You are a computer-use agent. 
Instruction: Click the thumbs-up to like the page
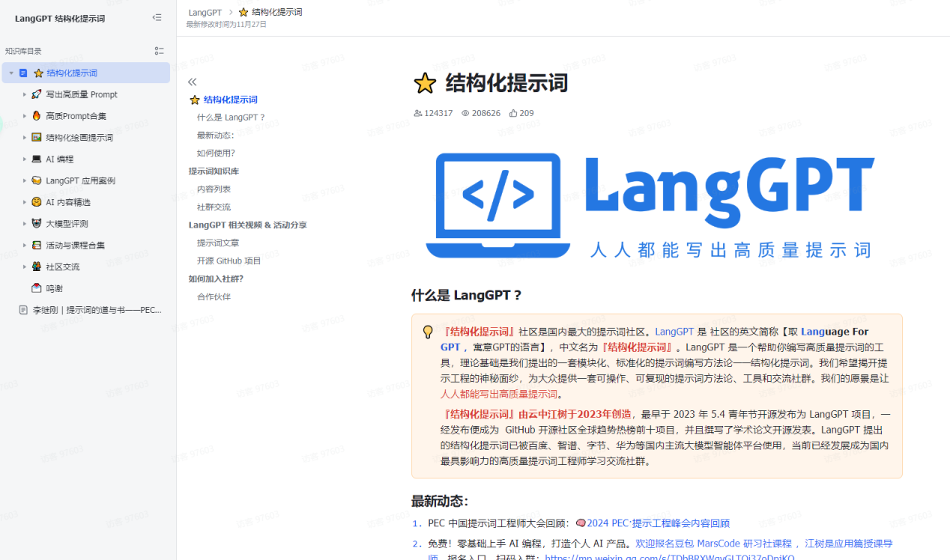coord(515,112)
